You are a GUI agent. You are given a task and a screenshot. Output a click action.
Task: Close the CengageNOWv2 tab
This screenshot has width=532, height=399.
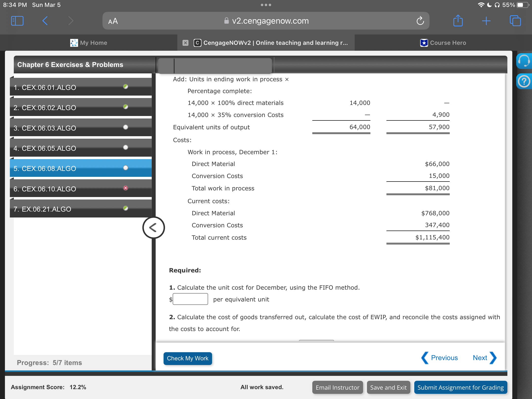click(185, 43)
